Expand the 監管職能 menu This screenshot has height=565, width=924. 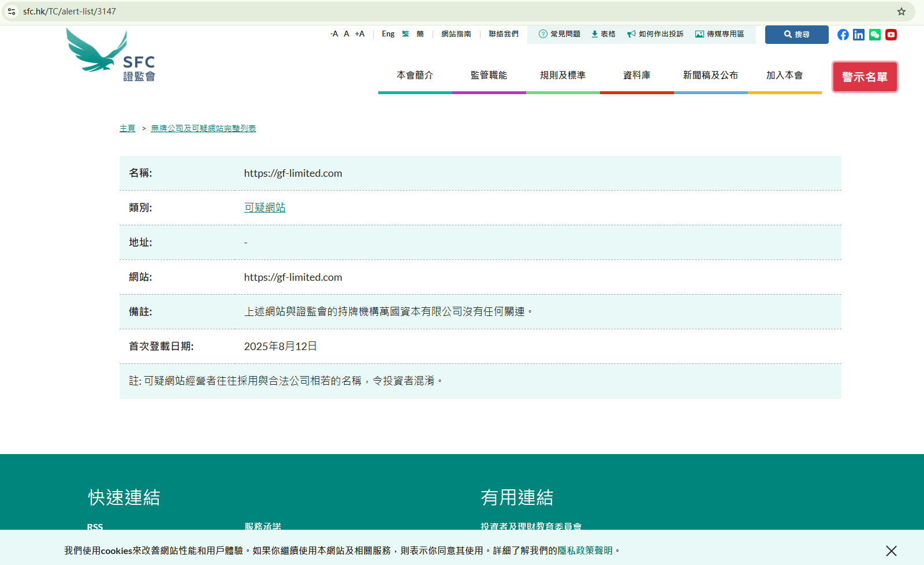[x=489, y=76]
